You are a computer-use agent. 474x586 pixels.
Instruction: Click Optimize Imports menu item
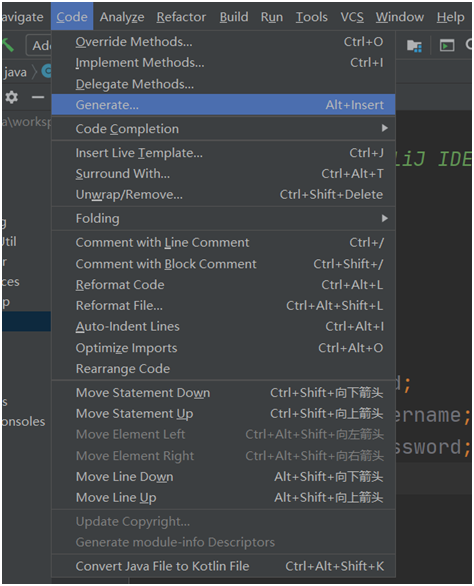tap(223, 348)
